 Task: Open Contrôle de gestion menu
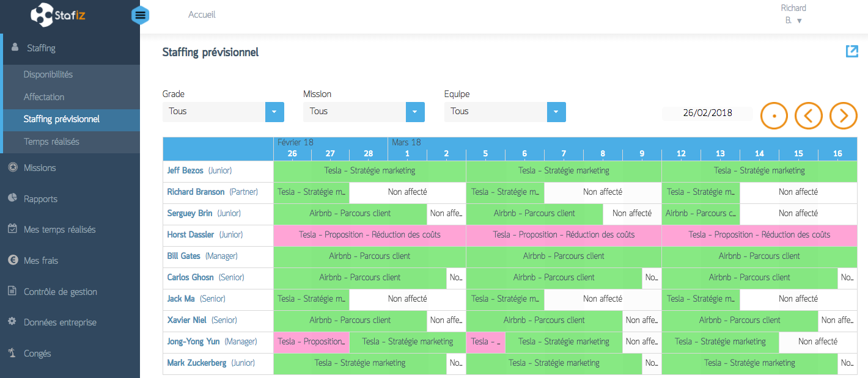point(61,292)
